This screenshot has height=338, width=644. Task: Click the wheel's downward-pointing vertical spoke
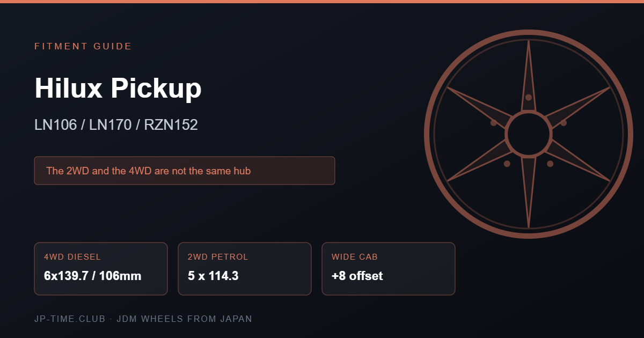click(x=529, y=193)
